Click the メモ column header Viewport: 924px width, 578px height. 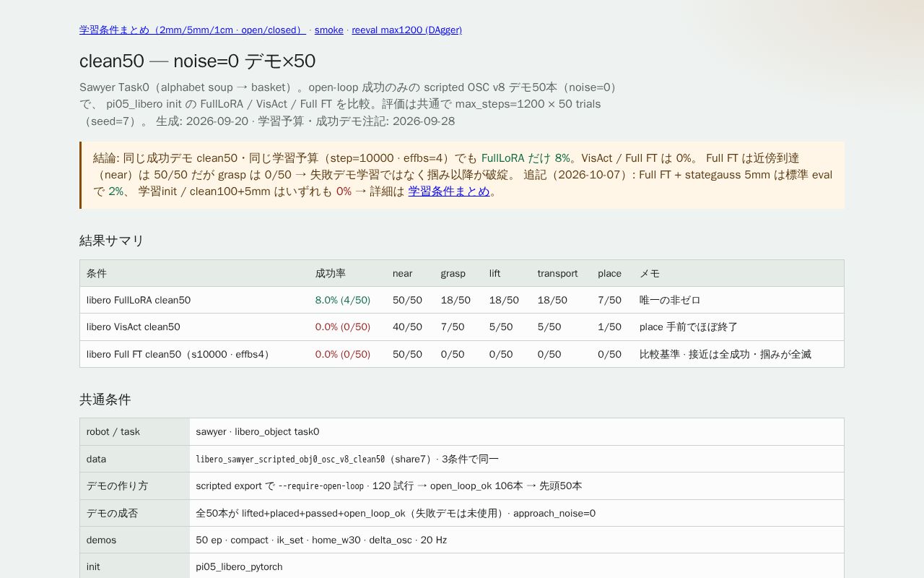(650, 273)
